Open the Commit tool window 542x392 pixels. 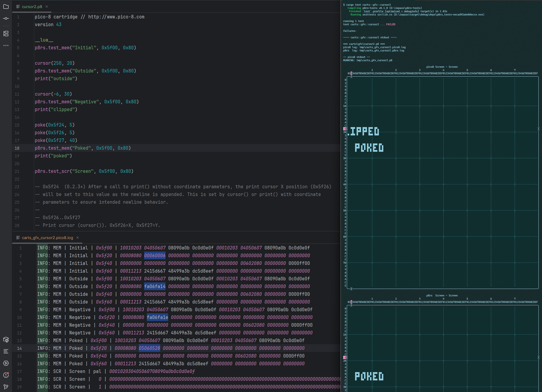tap(6, 18)
